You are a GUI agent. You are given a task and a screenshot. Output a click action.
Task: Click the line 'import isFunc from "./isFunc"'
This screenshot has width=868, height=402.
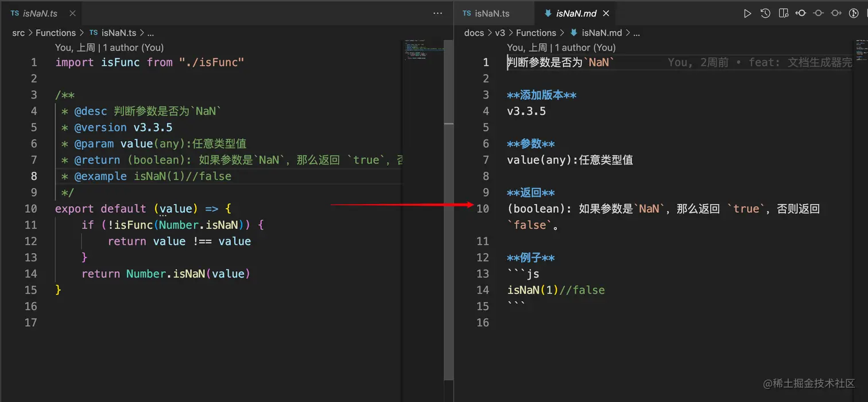pyautogui.click(x=150, y=63)
